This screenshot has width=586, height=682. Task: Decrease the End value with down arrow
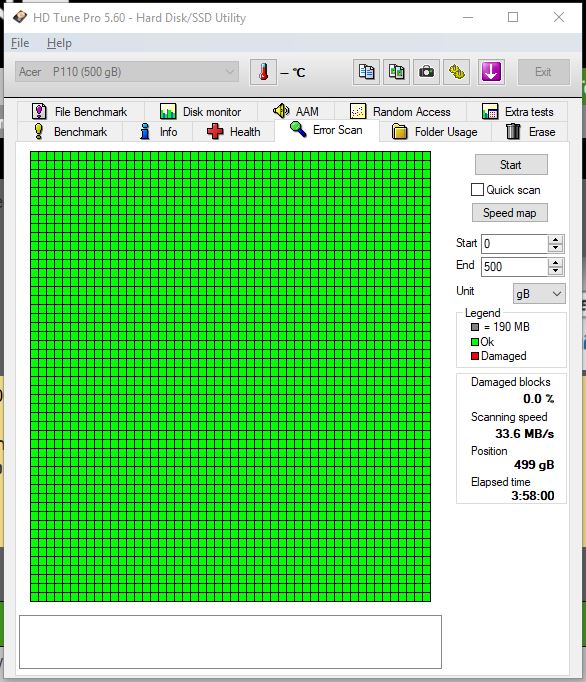(556, 271)
